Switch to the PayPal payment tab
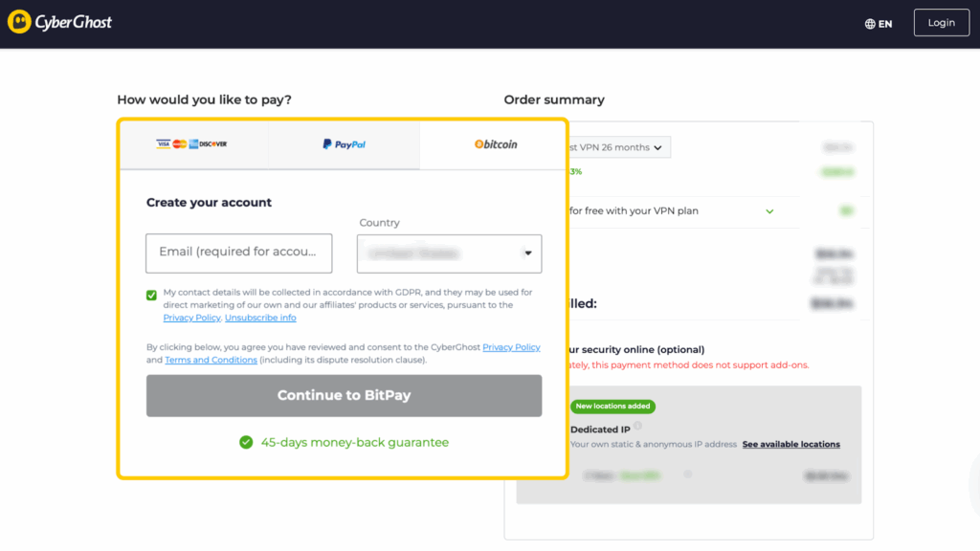Viewport: 980px width, 551px height. (344, 144)
